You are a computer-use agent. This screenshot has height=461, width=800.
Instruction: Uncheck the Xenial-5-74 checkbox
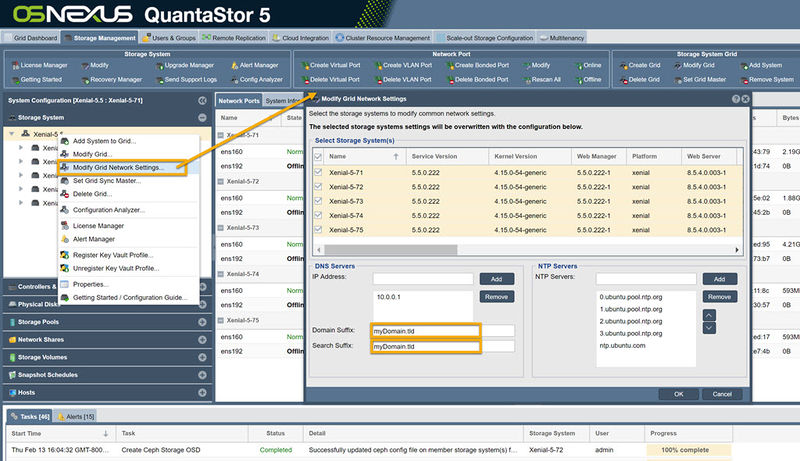[x=318, y=215]
